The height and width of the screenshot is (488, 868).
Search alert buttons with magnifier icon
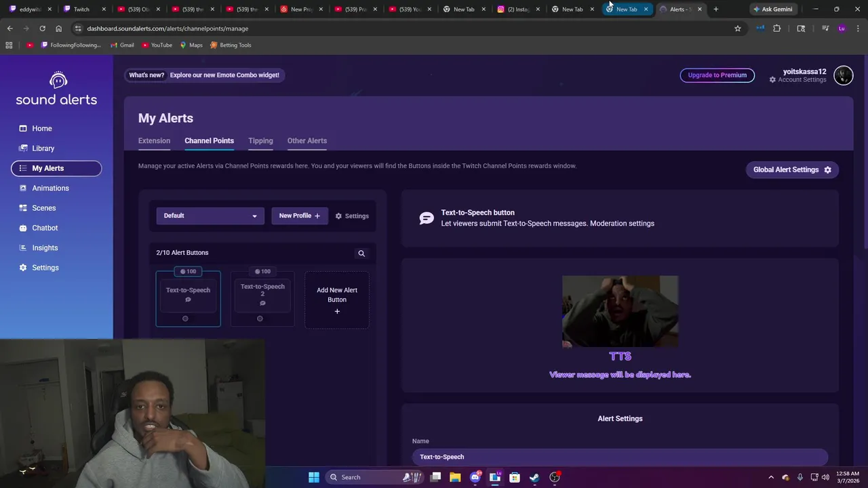pos(361,253)
